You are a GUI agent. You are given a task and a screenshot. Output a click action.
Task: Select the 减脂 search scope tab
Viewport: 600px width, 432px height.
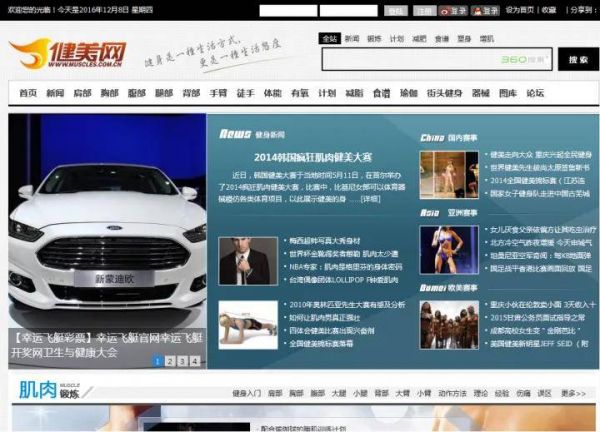(417, 39)
